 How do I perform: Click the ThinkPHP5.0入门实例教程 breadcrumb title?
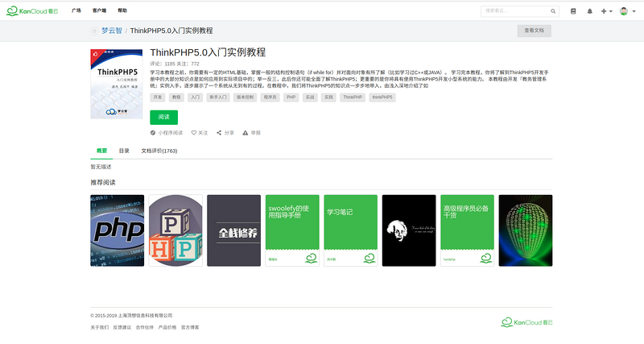point(171,31)
